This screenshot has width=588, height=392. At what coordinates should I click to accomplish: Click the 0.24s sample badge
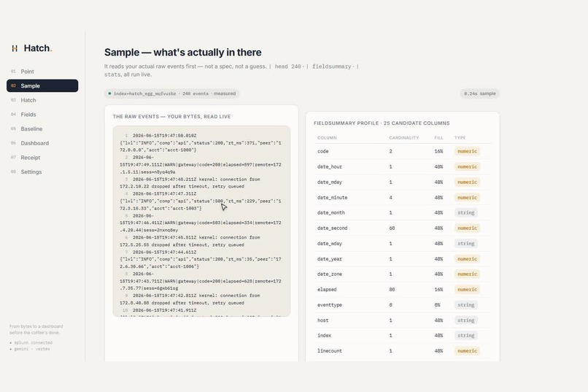tap(479, 93)
